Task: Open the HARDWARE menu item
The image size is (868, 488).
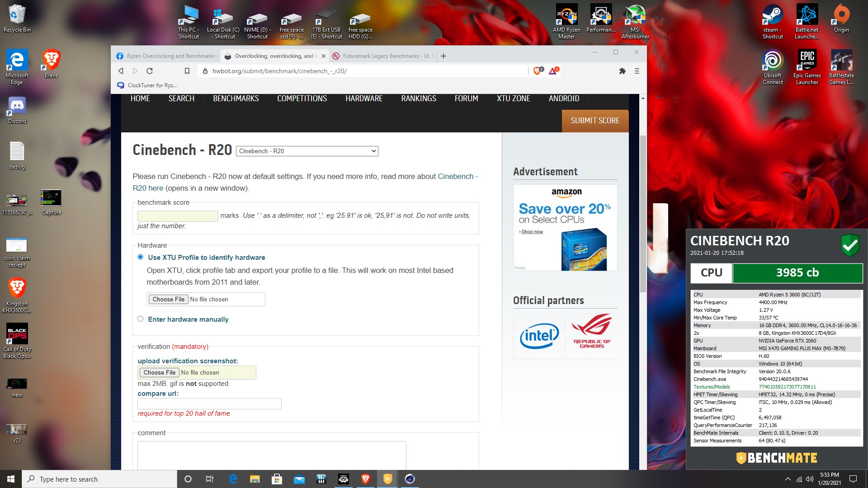Action: (x=364, y=99)
